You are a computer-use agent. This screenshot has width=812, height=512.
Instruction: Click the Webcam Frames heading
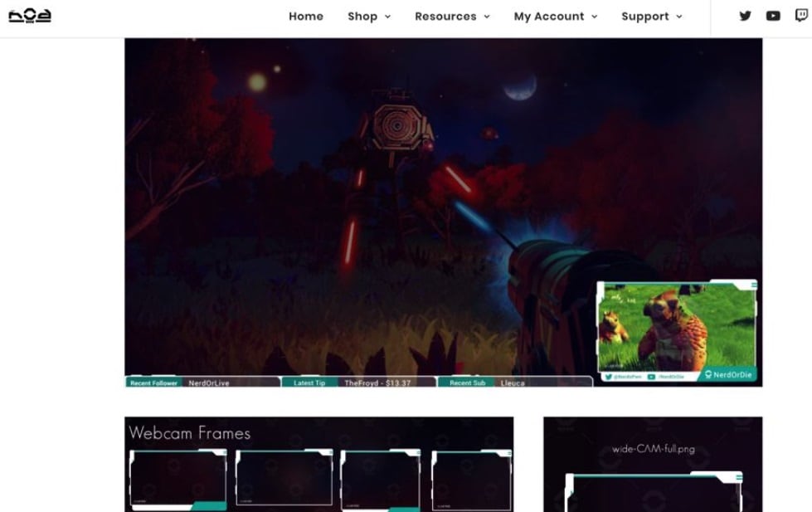click(x=190, y=432)
